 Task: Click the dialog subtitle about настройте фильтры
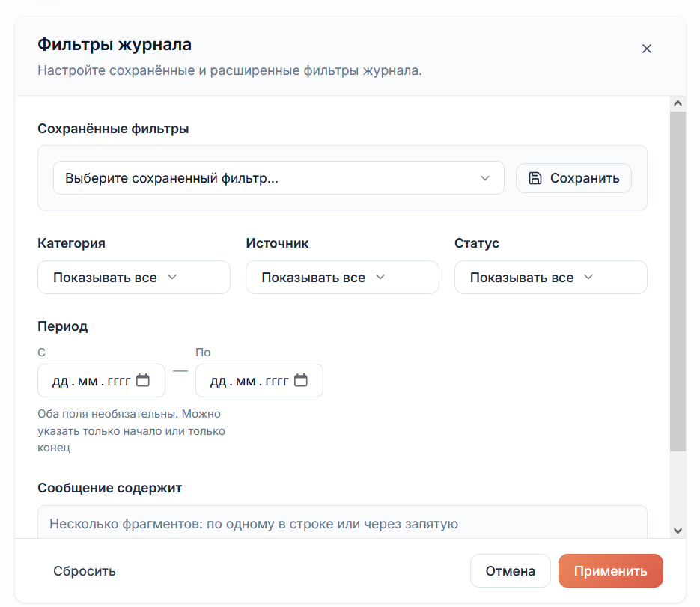pyautogui.click(x=230, y=70)
